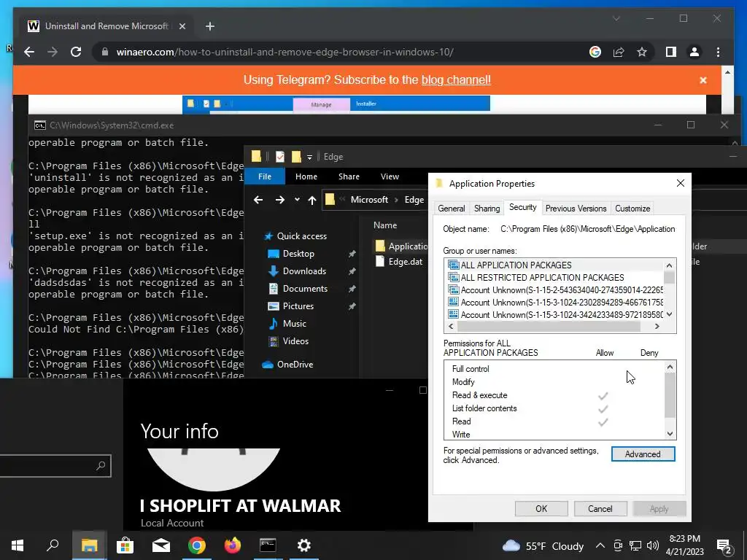This screenshot has width=747, height=560.
Task: Open Explorer's quick access toolbar dropdown
Action: tap(309, 157)
